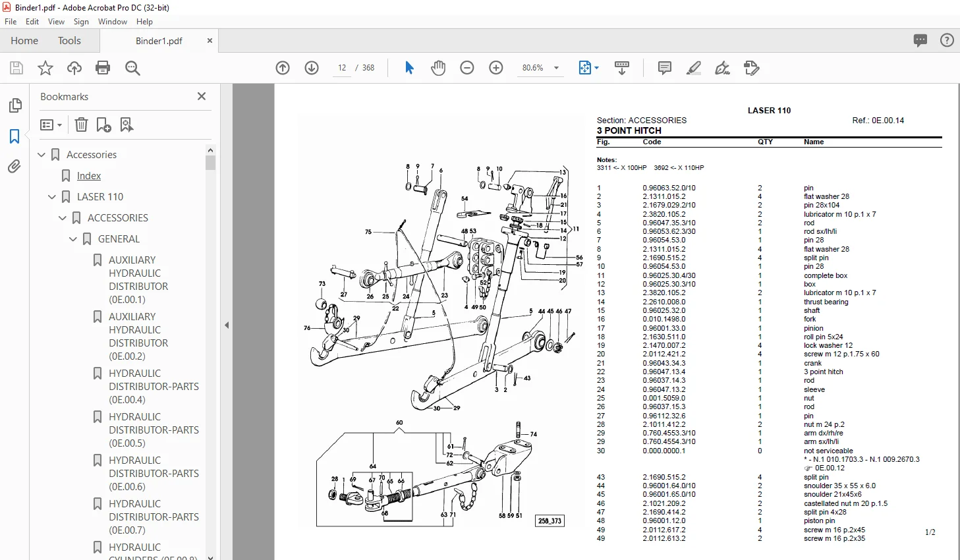Toggle the Bookmarks panel icon in sidebar
Viewport: 960px width, 560px height.
tap(14, 136)
